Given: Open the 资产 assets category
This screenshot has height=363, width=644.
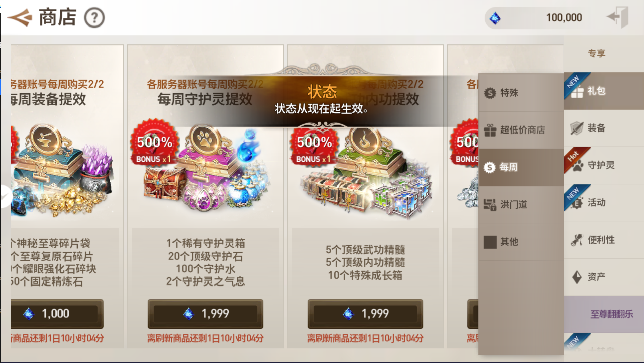Looking at the screenshot, I should 604,277.
